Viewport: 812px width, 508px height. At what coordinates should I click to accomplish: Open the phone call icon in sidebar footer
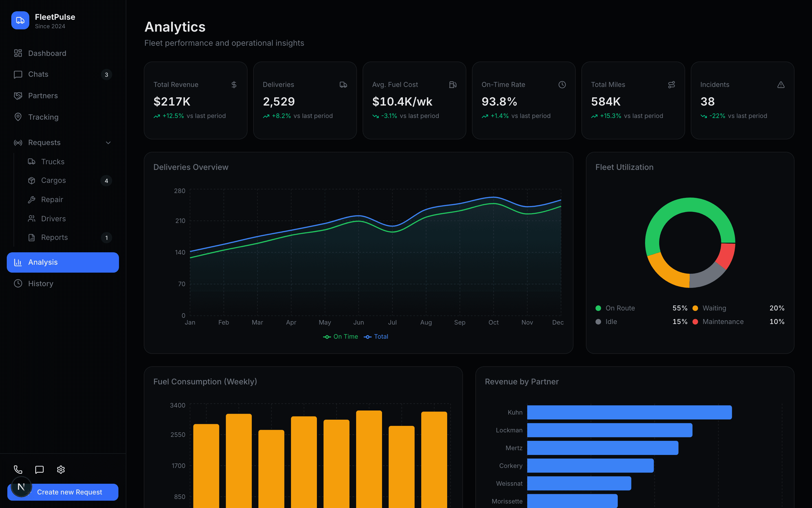pos(18,469)
